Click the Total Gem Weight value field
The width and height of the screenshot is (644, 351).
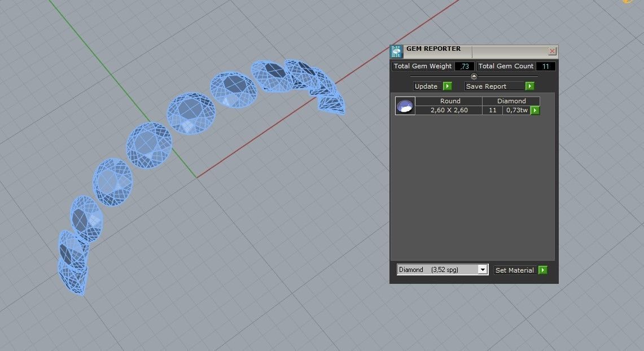click(x=465, y=66)
